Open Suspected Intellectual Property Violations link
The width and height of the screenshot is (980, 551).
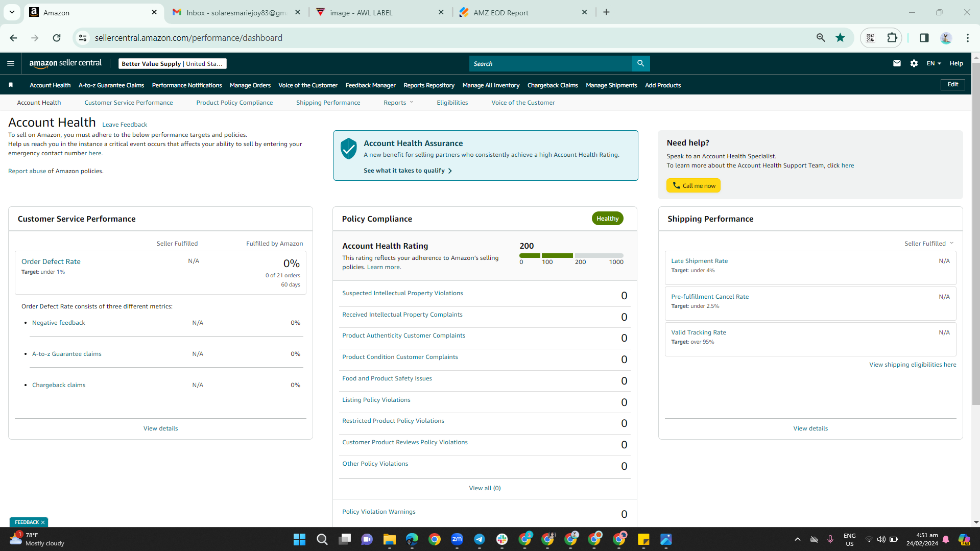coord(402,293)
